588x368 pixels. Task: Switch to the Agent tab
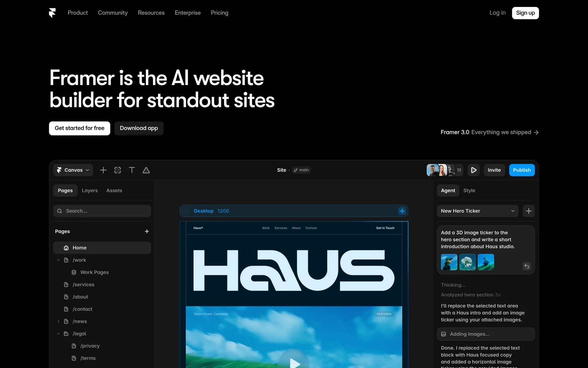click(448, 191)
